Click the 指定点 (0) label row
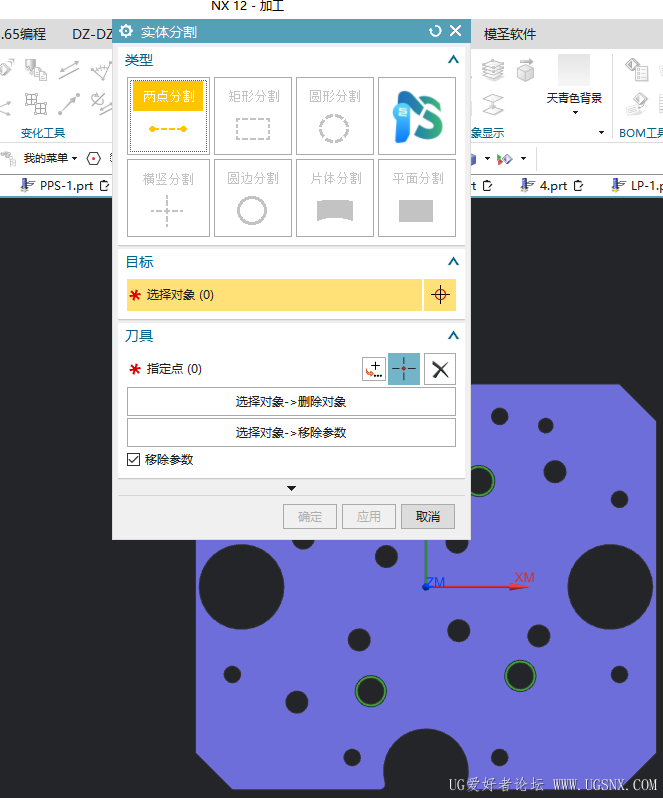The width and height of the screenshot is (663, 798). click(174, 369)
